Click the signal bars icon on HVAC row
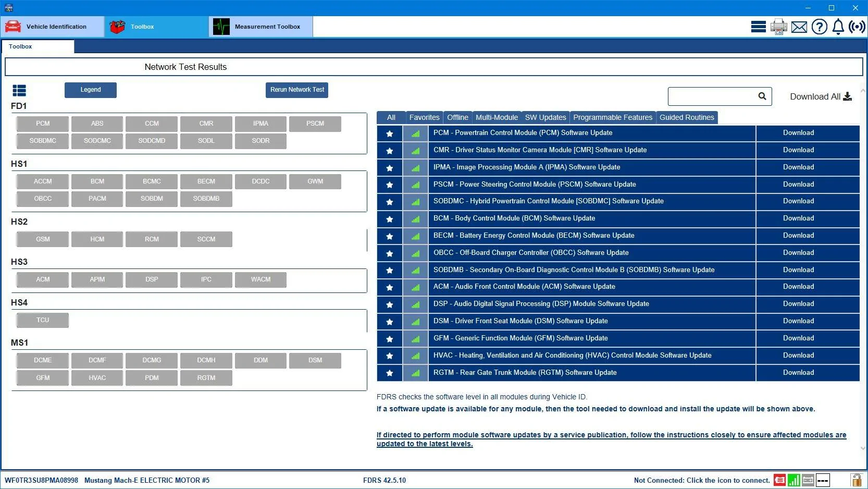 pos(415,356)
